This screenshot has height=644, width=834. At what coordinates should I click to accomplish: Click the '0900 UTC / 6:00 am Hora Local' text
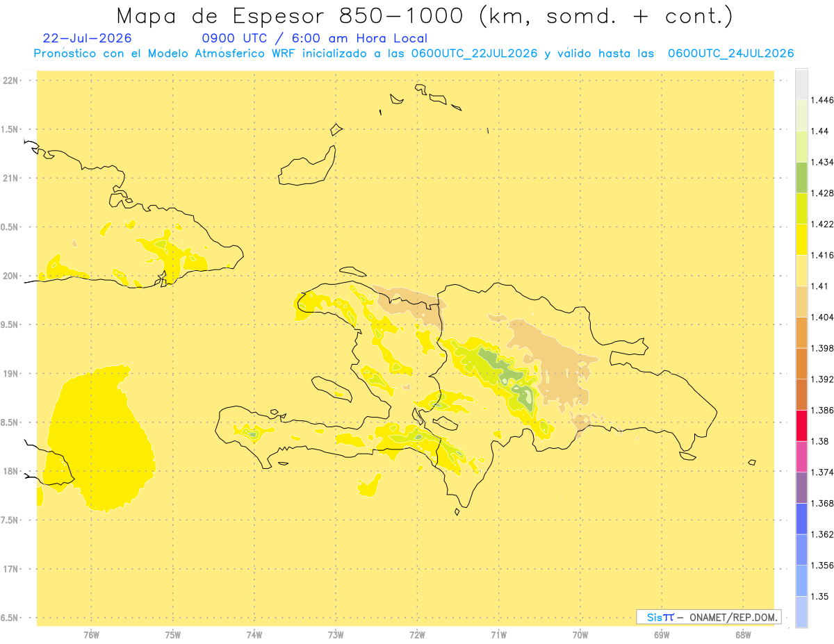coord(315,39)
